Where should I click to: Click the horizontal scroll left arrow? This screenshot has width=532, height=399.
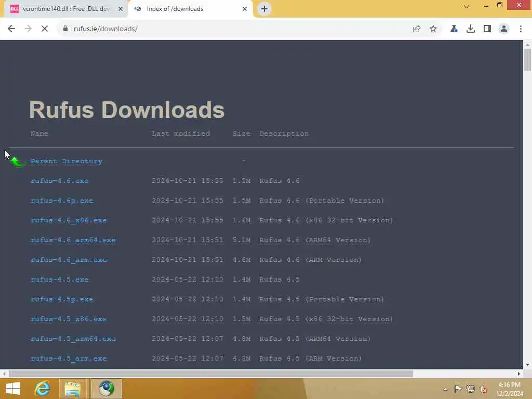point(4,374)
